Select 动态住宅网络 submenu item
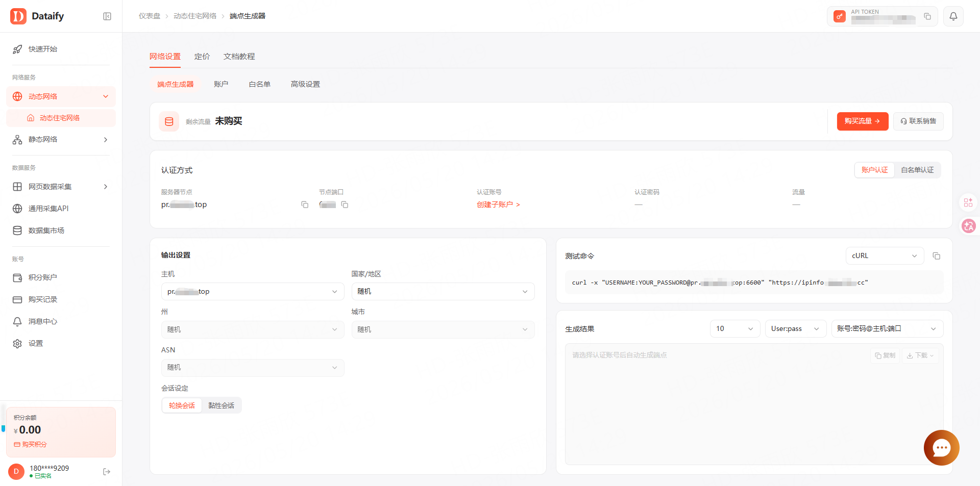The width and height of the screenshot is (980, 486). click(61, 118)
